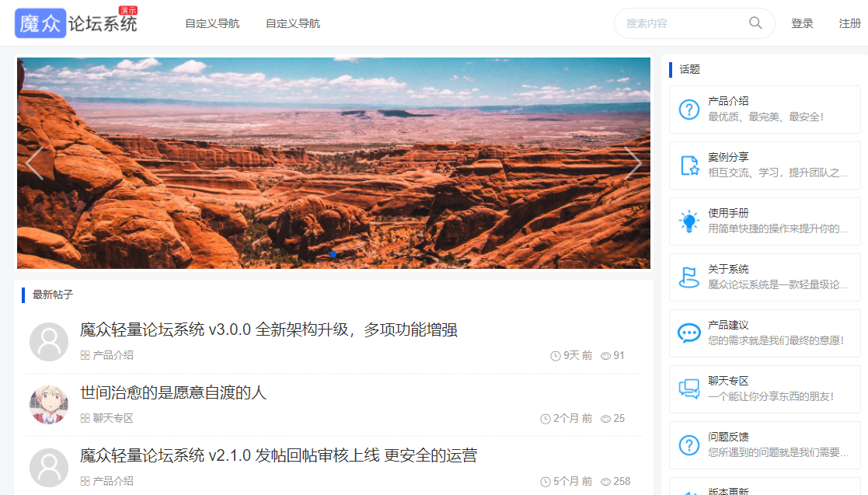Click the 注册 link

(849, 23)
